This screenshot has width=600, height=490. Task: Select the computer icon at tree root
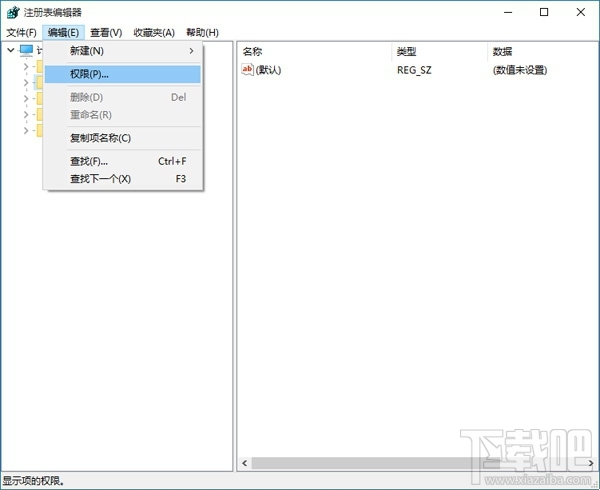click(26, 50)
